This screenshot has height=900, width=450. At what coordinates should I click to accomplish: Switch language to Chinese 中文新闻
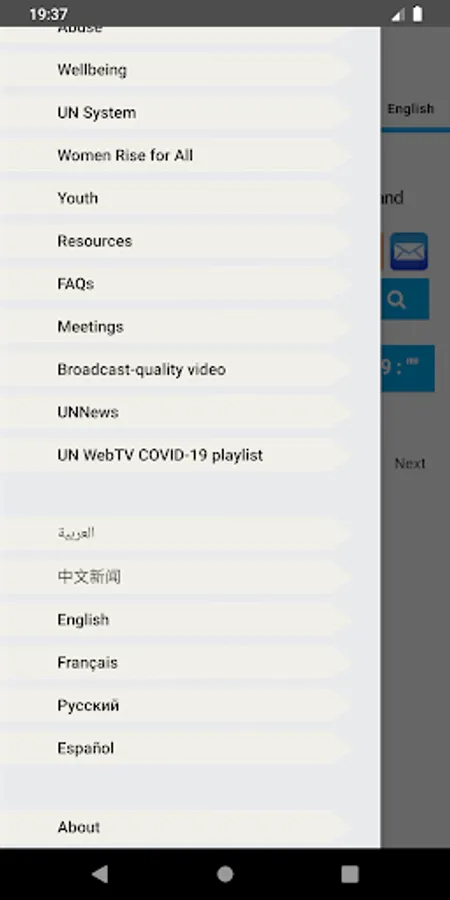click(x=175, y=576)
